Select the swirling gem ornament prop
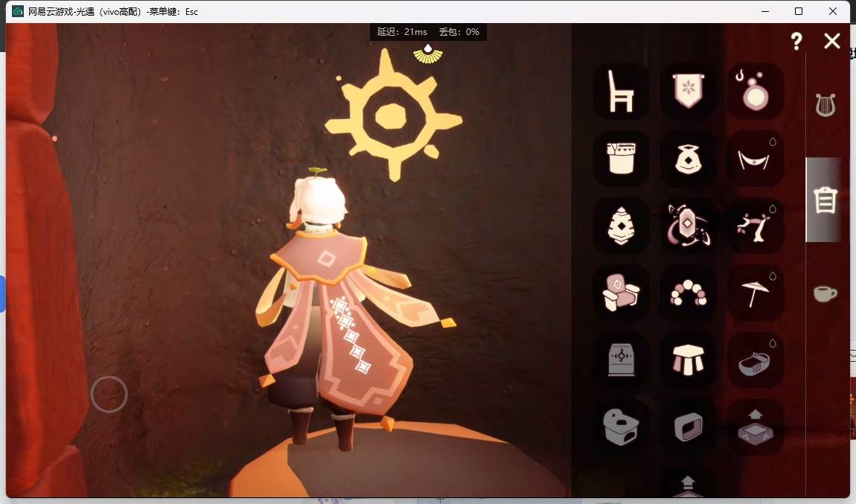Image resolution: width=856 pixels, height=504 pixels. click(688, 226)
